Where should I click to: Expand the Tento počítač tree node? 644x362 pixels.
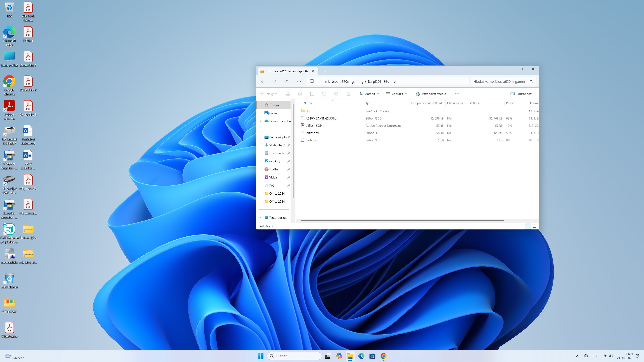(260, 218)
